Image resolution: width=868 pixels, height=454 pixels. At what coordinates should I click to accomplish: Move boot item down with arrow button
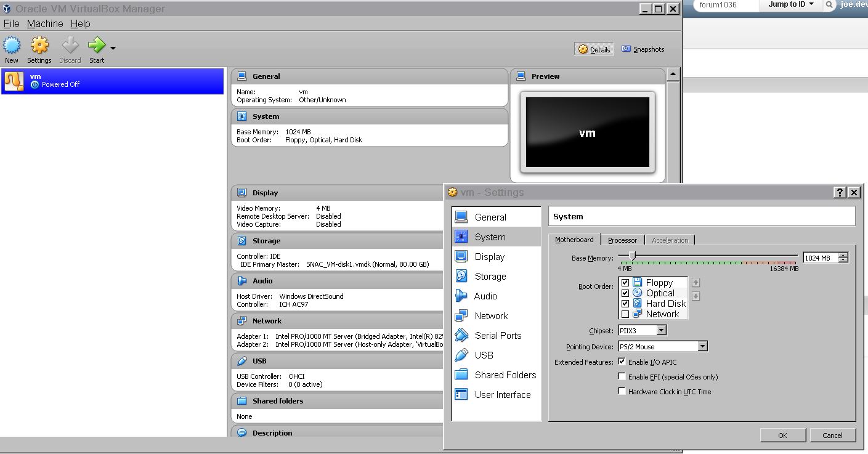click(x=696, y=296)
